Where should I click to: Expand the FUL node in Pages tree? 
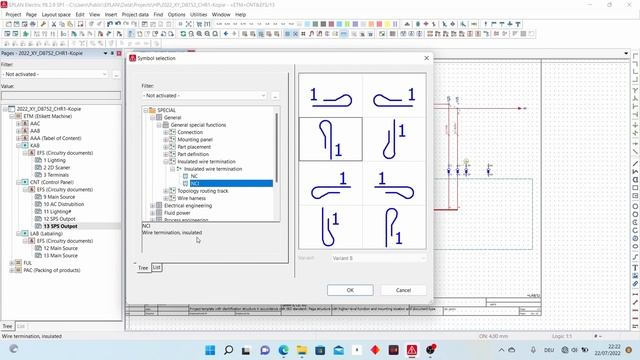pos(11,263)
